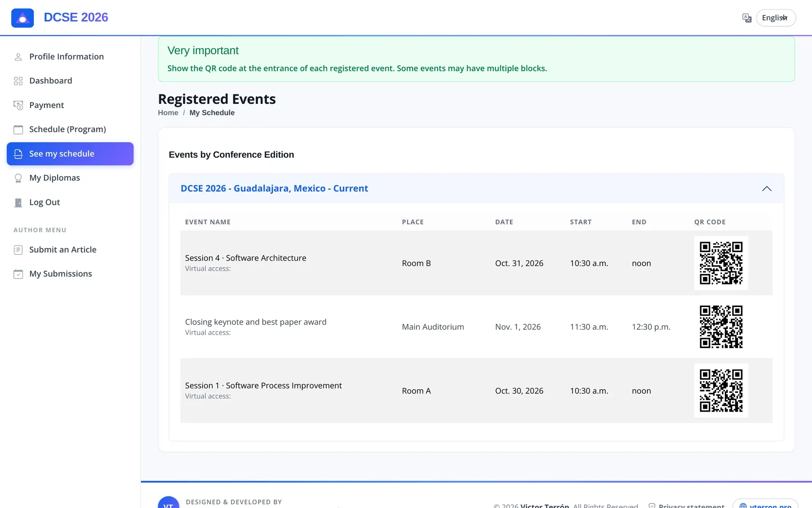Click the translate language icon

click(x=747, y=18)
